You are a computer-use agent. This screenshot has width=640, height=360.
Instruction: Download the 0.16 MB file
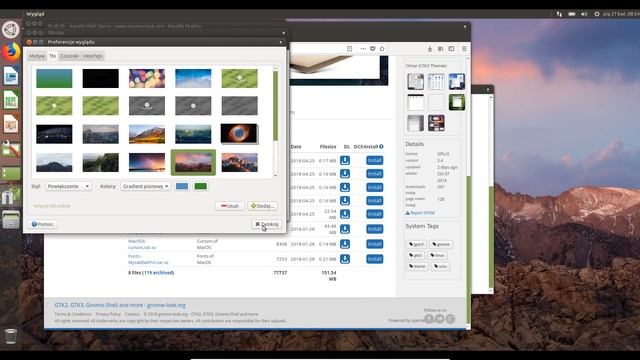(x=345, y=201)
